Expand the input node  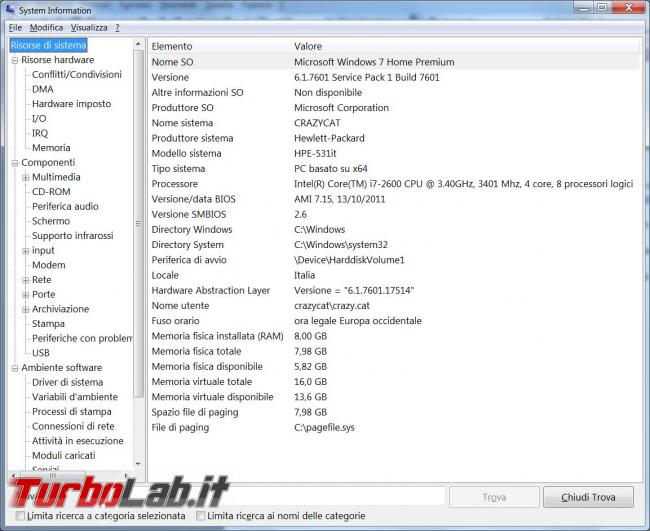point(26,251)
